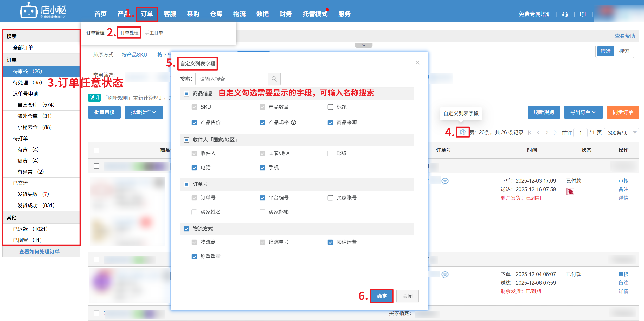Click the red flag icon under 已付款
Viewport: 644px width, 321px height.
click(x=570, y=191)
